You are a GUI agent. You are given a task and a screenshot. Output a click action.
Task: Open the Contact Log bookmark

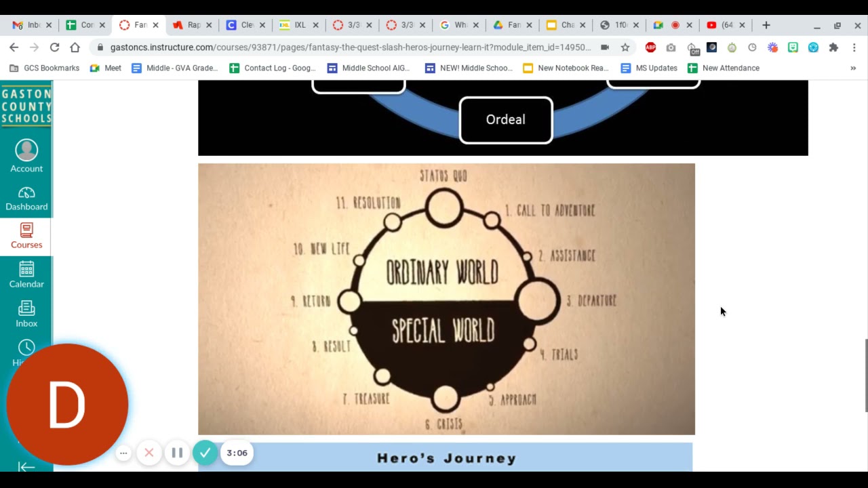click(273, 68)
